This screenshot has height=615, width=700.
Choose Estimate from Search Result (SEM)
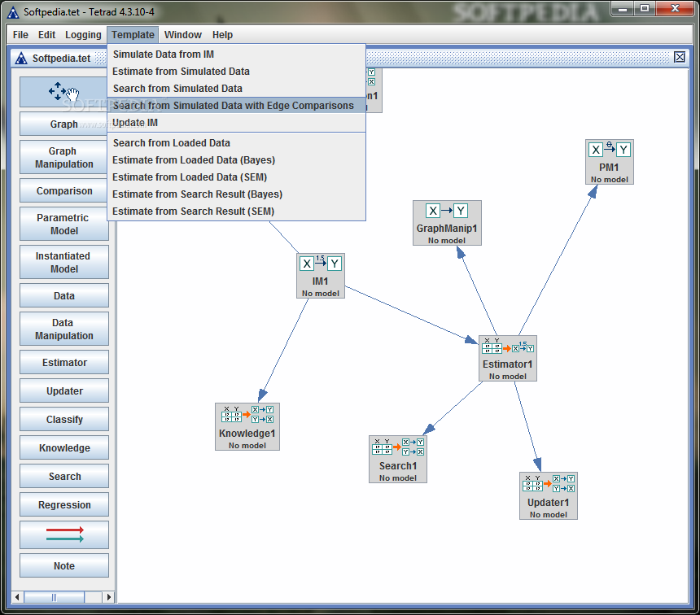point(237,211)
